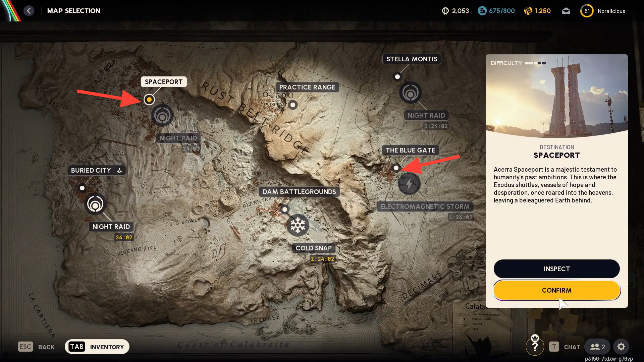Image resolution: width=644 pixels, height=362 pixels.
Task: Select the Cold Snap snowflake condition icon
Action: 298,225
